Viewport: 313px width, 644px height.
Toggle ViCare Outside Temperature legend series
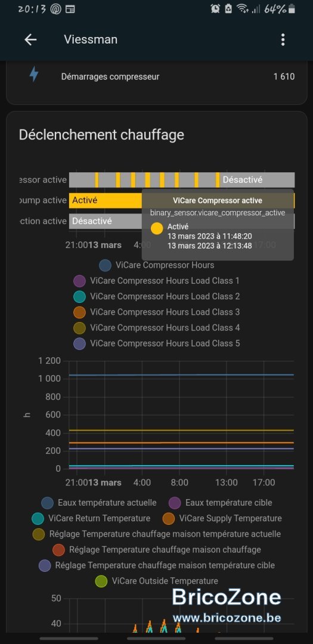(x=156, y=581)
